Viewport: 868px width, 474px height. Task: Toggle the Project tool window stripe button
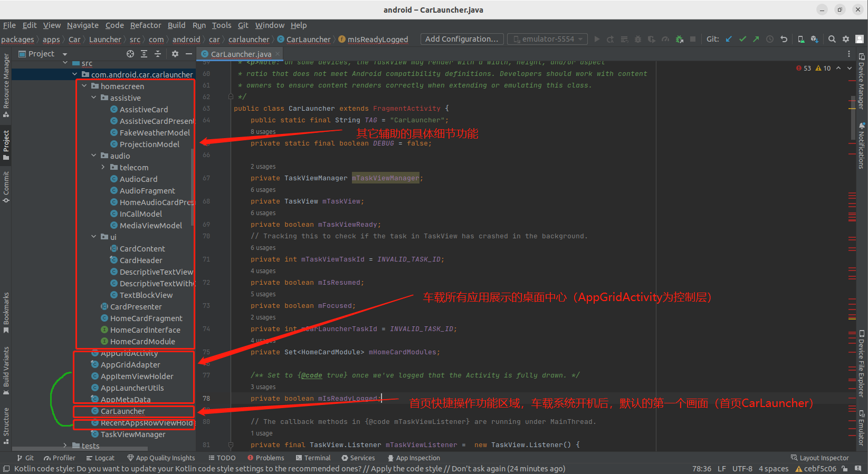[6, 144]
